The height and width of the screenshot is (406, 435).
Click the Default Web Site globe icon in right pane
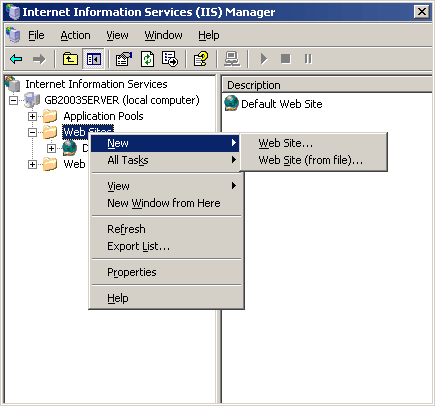(x=231, y=103)
